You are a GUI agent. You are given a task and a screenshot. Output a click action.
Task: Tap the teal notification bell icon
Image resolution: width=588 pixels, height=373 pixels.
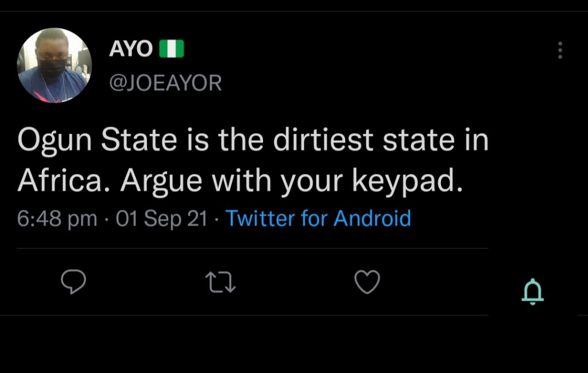(532, 292)
